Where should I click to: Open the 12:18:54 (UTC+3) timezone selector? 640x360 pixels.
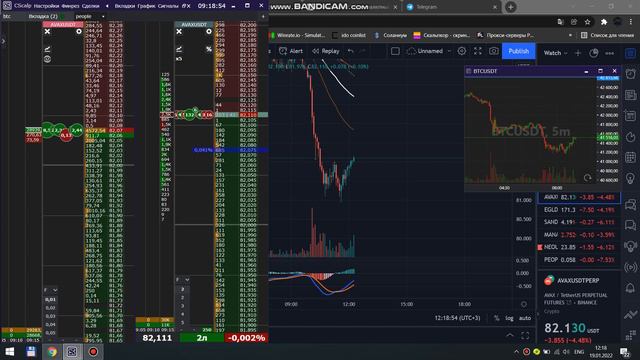(x=457, y=318)
